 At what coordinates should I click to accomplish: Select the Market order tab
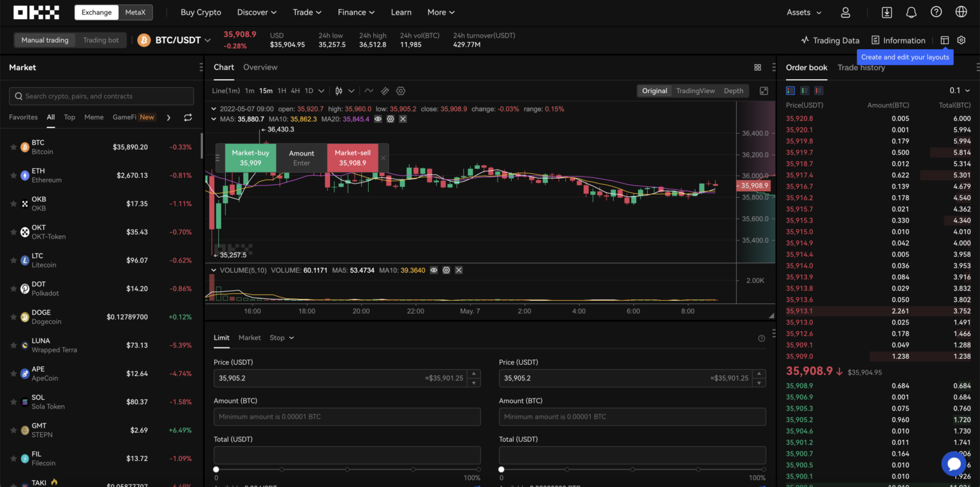(249, 338)
